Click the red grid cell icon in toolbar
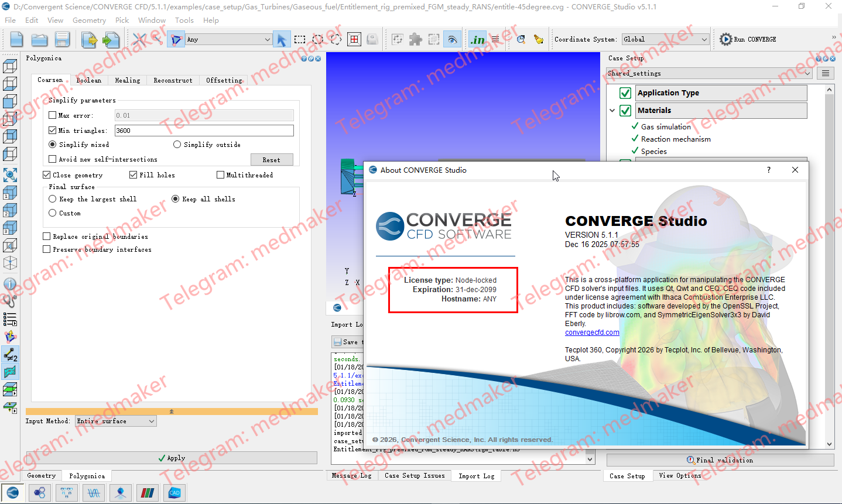842x504 pixels. (354, 39)
